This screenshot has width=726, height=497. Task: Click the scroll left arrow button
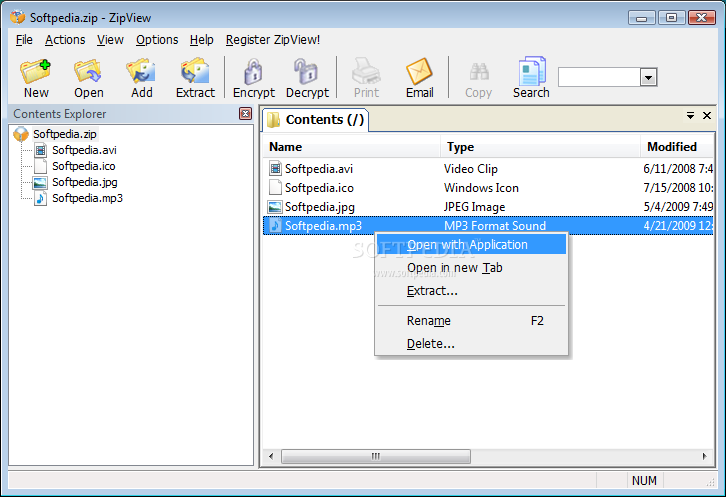click(x=271, y=456)
